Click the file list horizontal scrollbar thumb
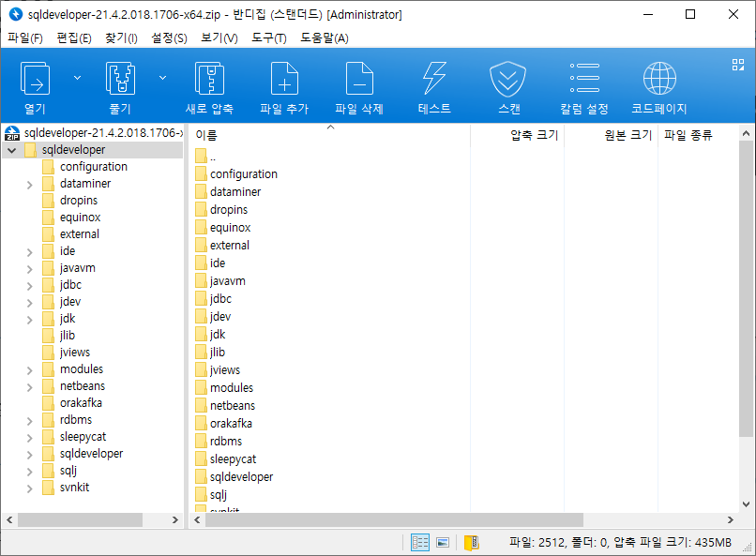This screenshot has height=556, width=756. point(394,519)
